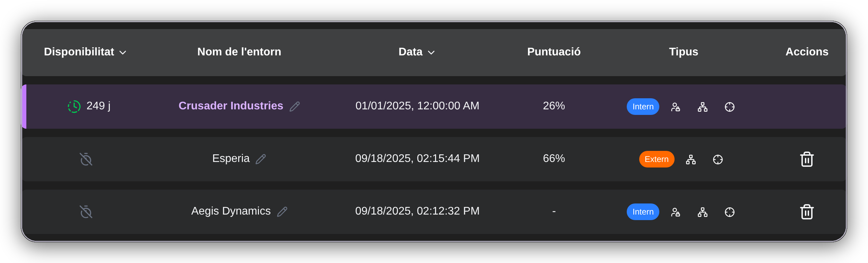Click disabled timer icon in Esperia row
Screen dimensions: 868x263
tap(86, 159)
